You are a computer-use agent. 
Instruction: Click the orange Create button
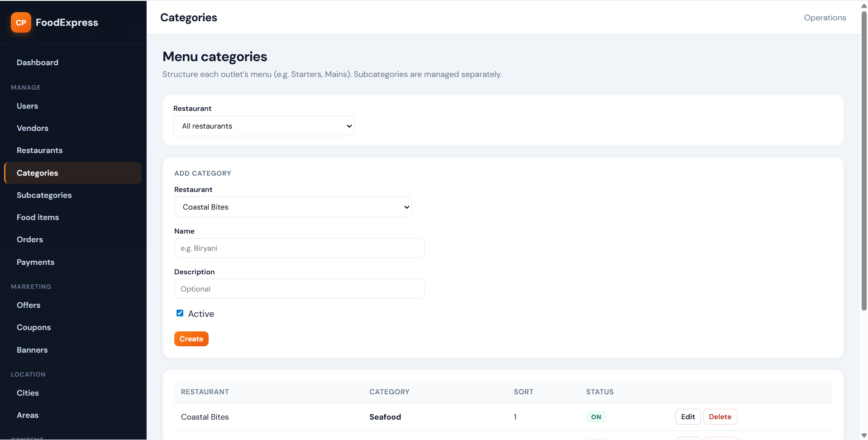(191, 339)
